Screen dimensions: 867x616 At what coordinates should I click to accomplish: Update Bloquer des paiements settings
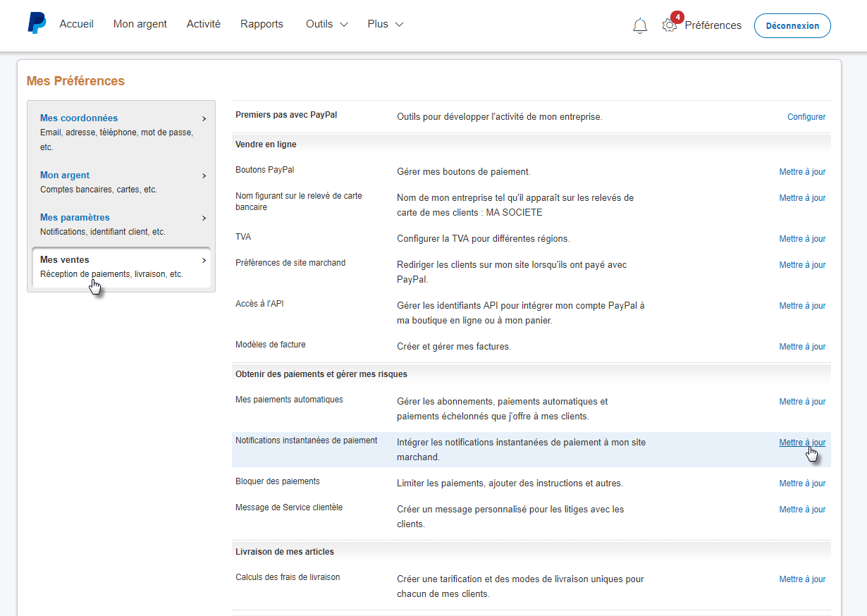pos(802,483)
